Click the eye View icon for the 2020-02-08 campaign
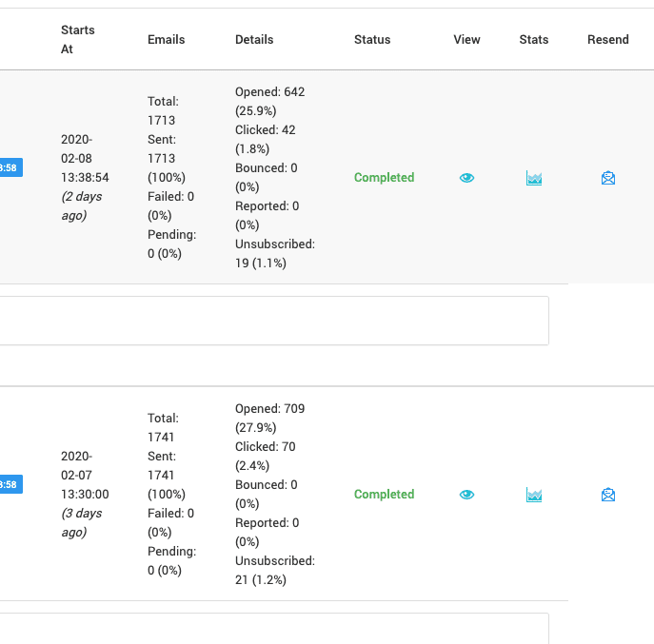The height and width of the screenshot is (644, 654). tap(466, 178)
